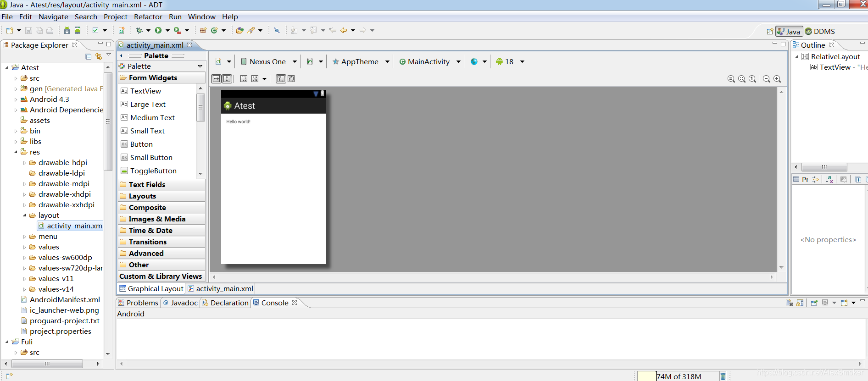Click the Open Type icon in toolbar
Viewport: 868px width, 381px height.
coord(240,30)
